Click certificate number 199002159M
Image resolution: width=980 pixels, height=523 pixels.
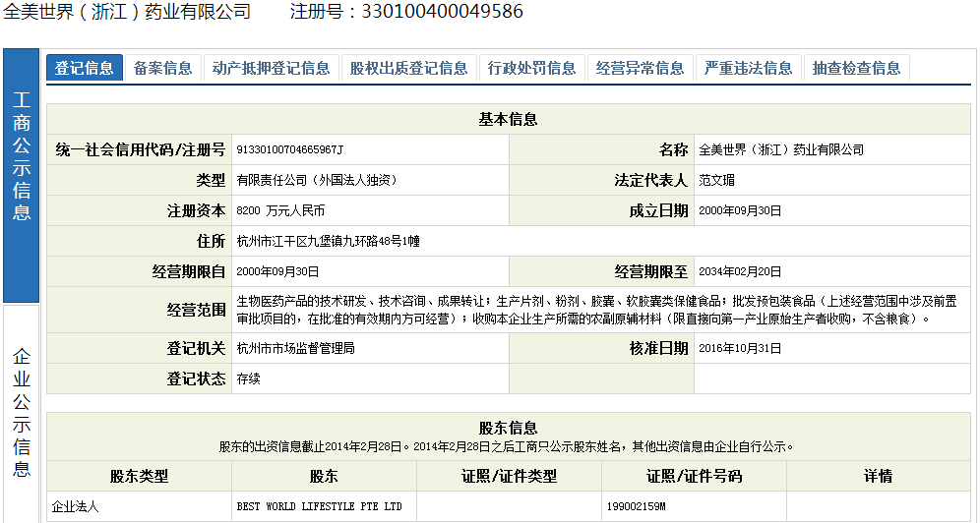click(x=637, y=506)
